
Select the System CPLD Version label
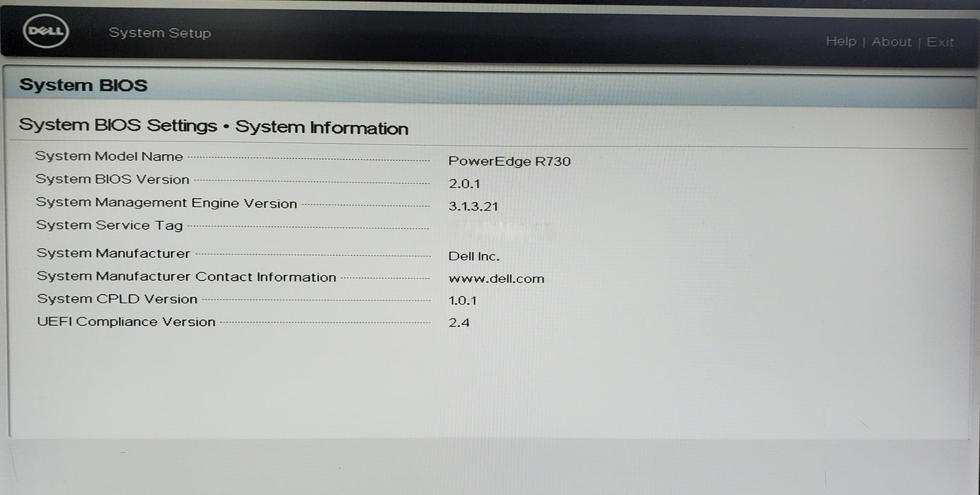pyautogui.click(x=117, y=299)
